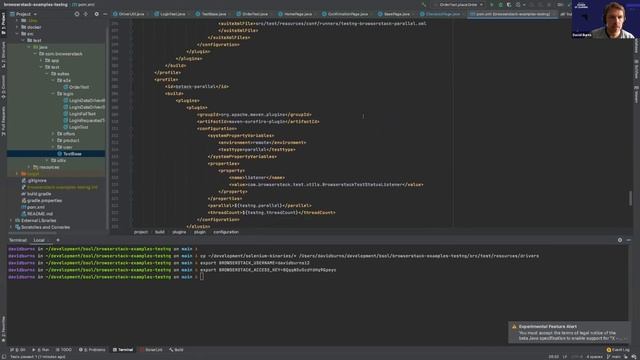The image size is (640, 360).
Task: Switch to the HomePage.java editor tab
Action: [x=296, y=14]
